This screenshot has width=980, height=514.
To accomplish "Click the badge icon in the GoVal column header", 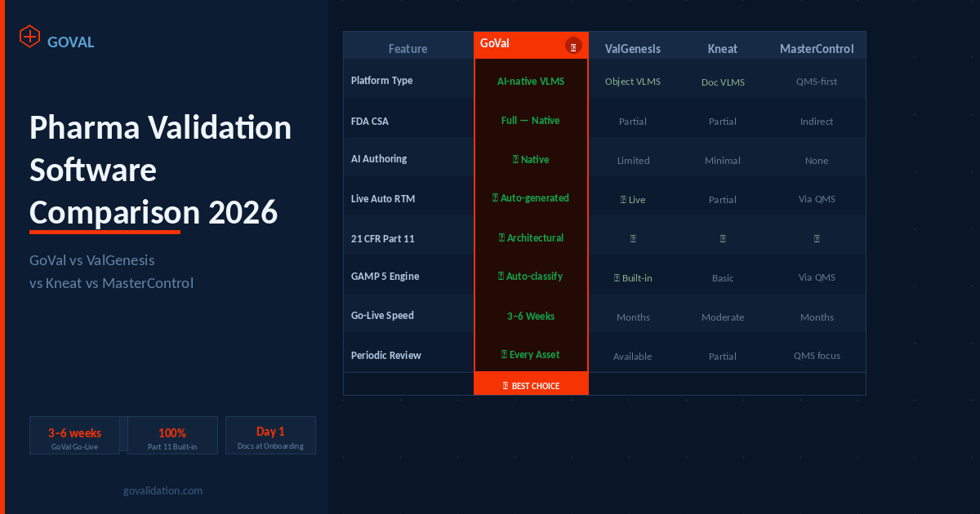I will coord(573,46).
